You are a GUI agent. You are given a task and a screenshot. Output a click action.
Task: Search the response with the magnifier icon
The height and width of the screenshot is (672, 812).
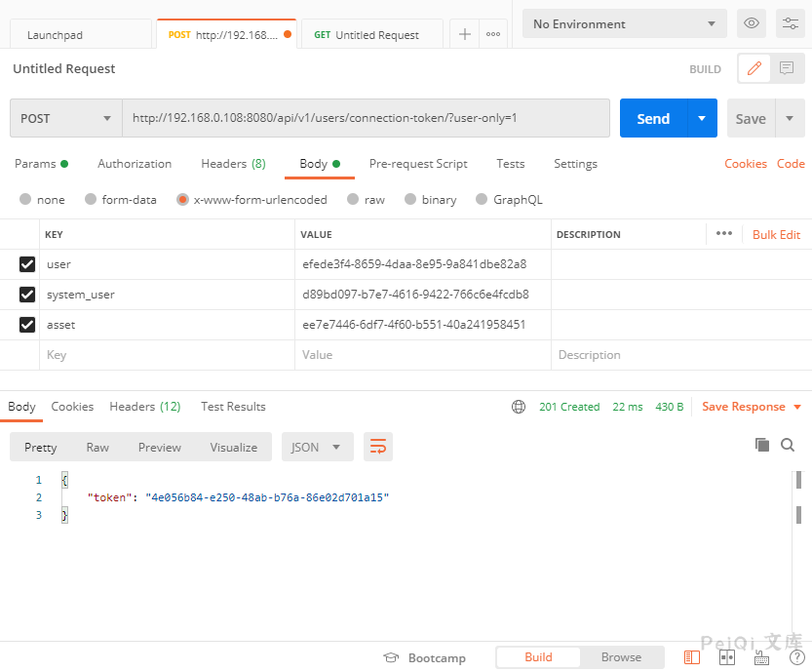[788, 445]
